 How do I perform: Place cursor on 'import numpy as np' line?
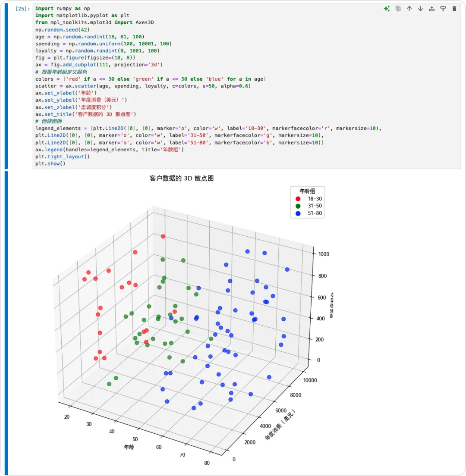(63, 9)
